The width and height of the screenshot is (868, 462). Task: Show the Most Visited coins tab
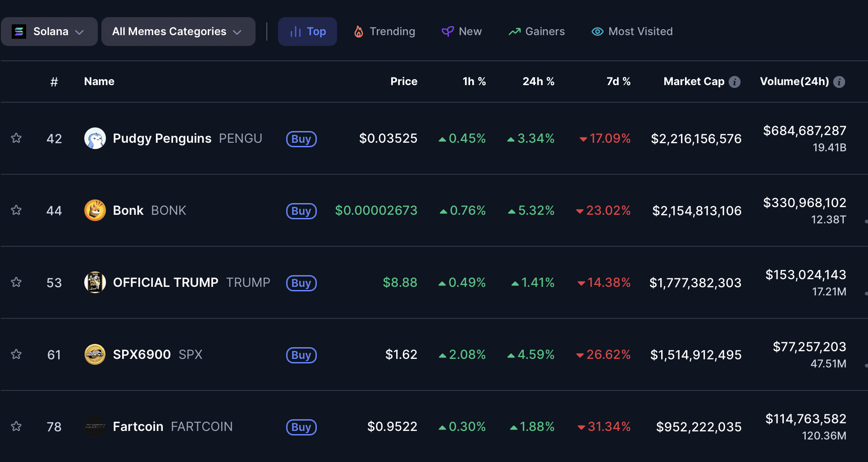632,32
